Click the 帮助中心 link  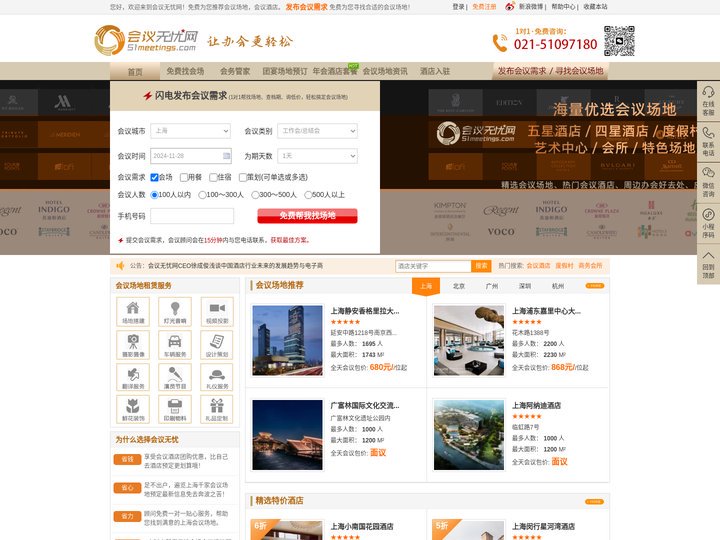pos(563,7)
